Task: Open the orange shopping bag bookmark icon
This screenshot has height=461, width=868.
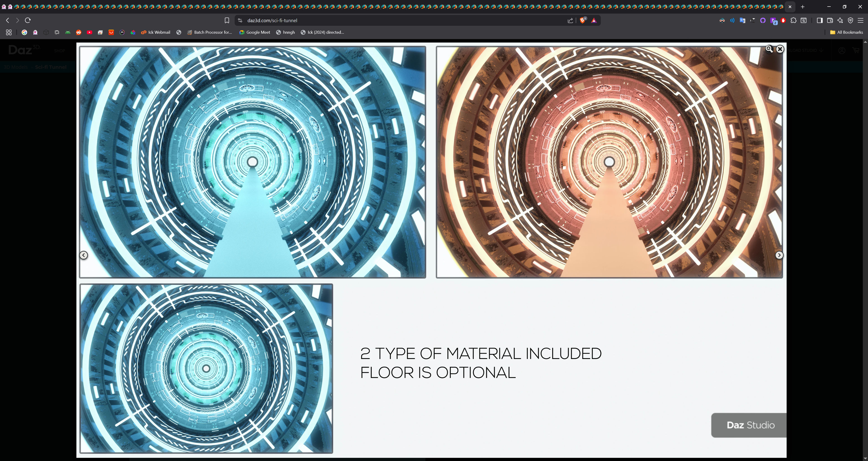Action: pos(111,32)
